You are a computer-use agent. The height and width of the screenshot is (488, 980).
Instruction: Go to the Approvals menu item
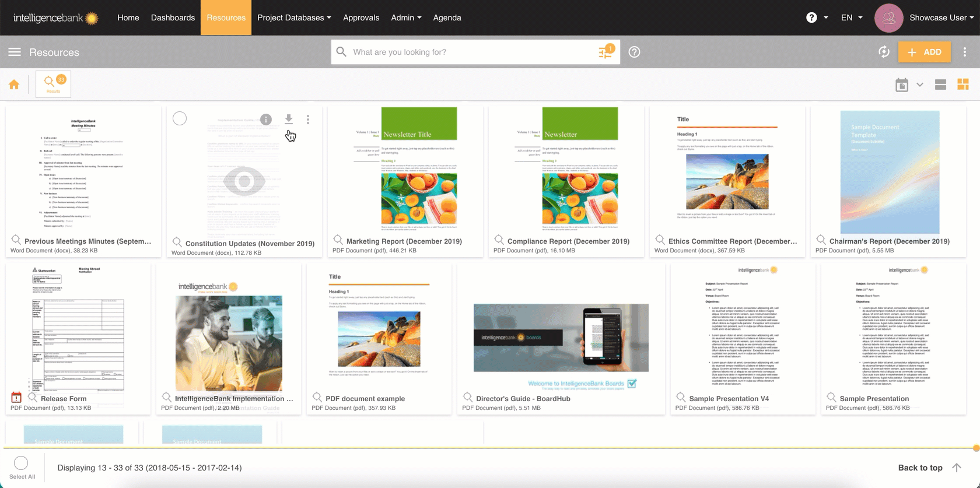[x=361, y=17]
